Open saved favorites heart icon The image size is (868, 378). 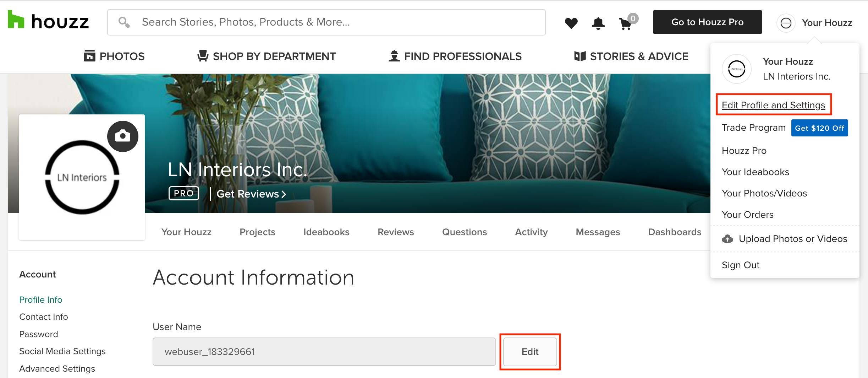click(571, 23)
